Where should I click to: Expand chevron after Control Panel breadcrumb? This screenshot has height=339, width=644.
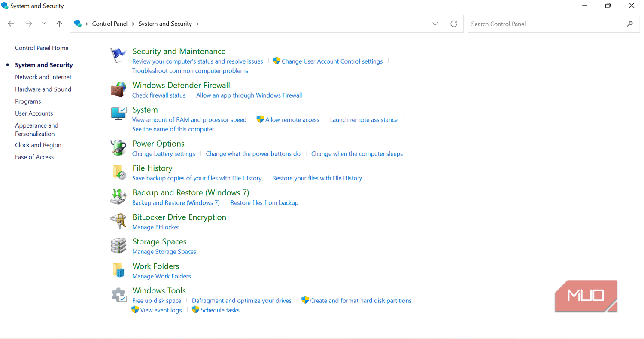pos(133,24)
